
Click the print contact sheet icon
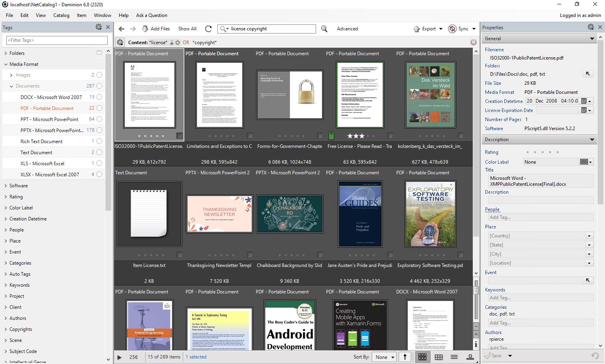(470, 357)
